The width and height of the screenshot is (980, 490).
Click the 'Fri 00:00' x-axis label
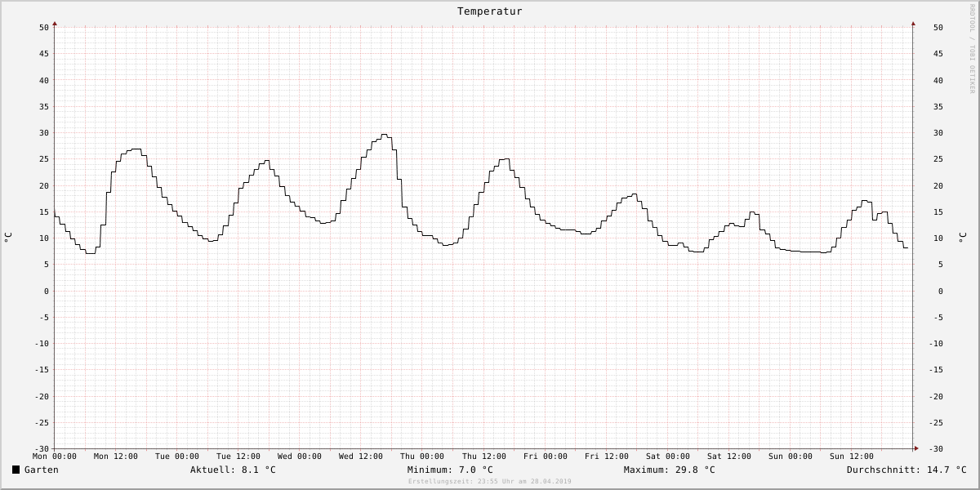click(546, 457)
